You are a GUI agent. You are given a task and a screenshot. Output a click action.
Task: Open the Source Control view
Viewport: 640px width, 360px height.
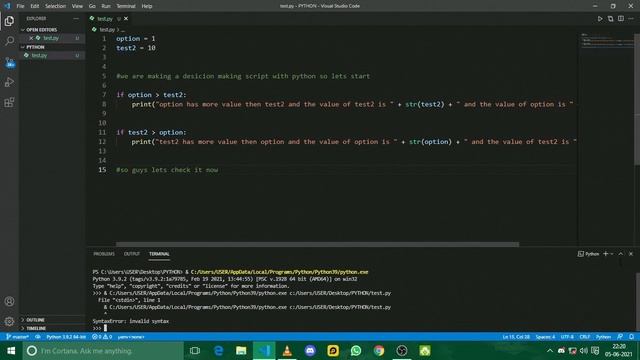9,62
